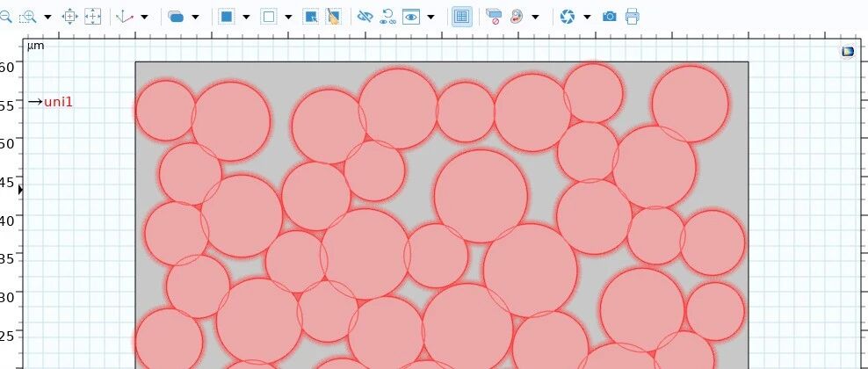Open the zoom options dropdown arrow

pyautogui.click(x=47, y=18)
